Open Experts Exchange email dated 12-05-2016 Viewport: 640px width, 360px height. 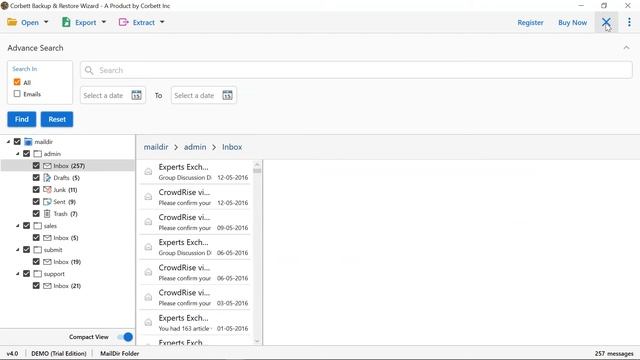(195, 172)
